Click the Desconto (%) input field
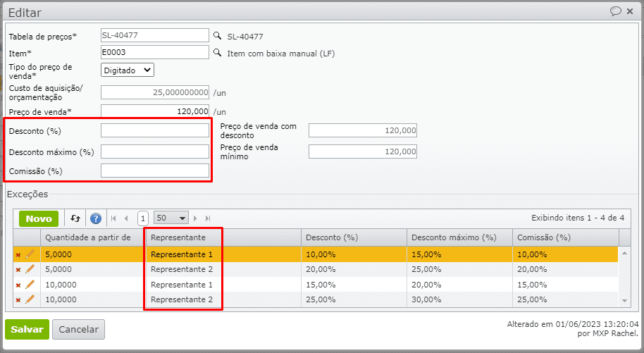This screenshot has height=353, width=644. [x=155, y=130]
